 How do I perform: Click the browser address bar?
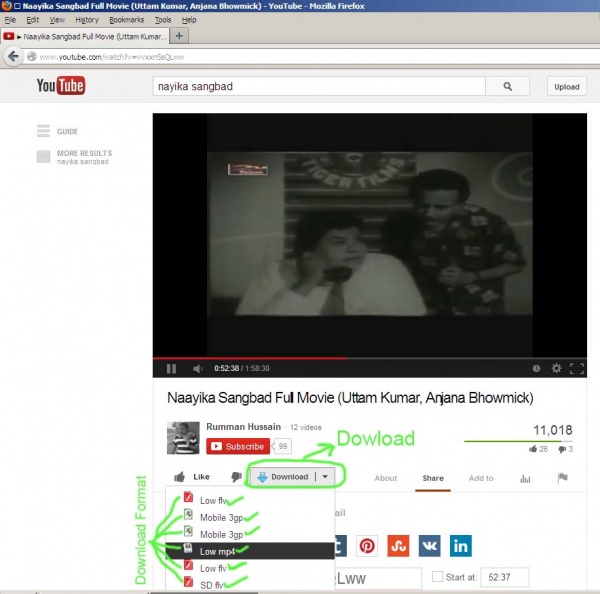(x=313, y=57)
